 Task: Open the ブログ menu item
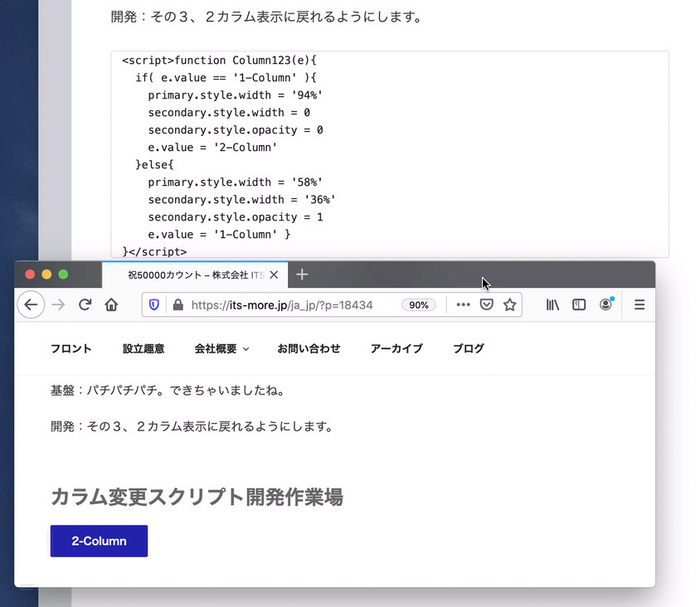[x=468, y=349]
